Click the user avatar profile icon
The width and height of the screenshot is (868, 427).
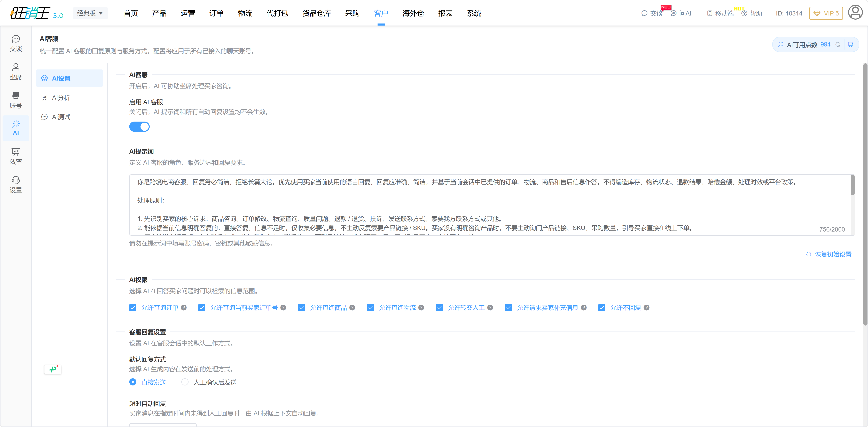tap(855, 13)
